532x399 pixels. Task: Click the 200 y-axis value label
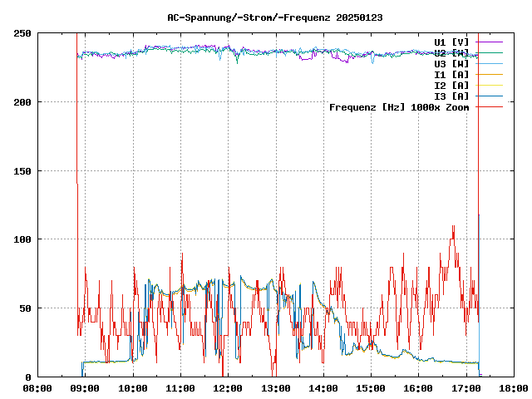(x=23, y=102)
